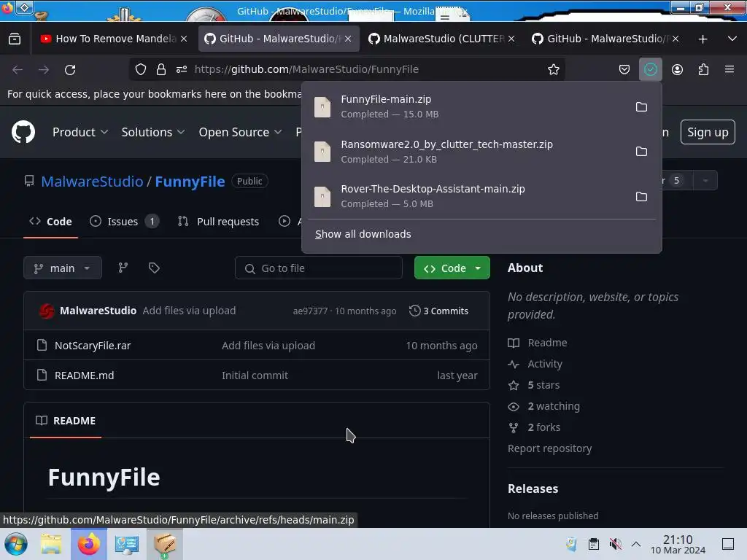Image resolution: width=747 pixels, height=560 pixels.
Task: Open the extensions puzzle icon
Action: click(x=703, y=69)
